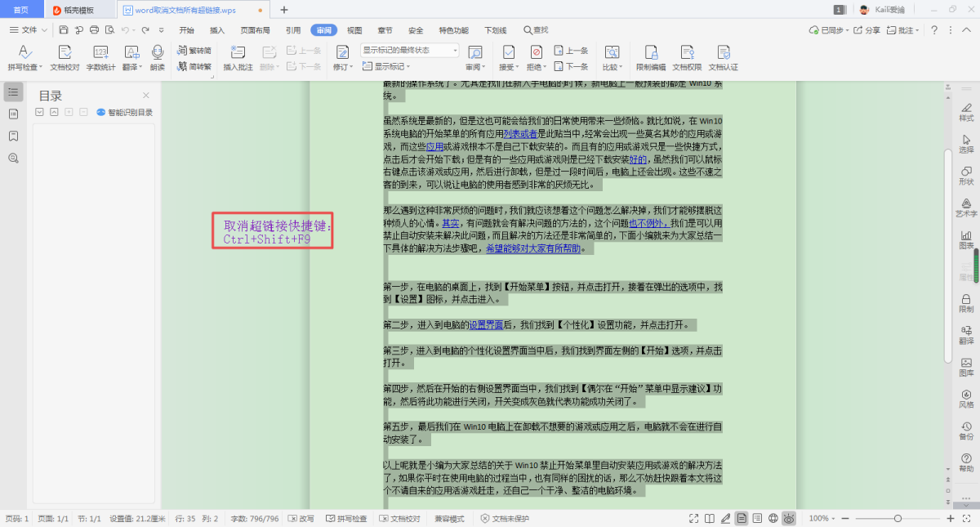Open the 显示标记的最终状态 dropdown
Image resolution: width=980 pixels, height=527 pixels.
[410, 50]
